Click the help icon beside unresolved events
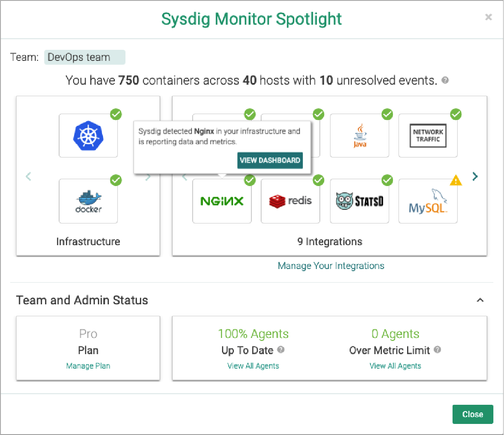This screenshot has width=504, height=435. pyautogui.click(x=445, y=80)
